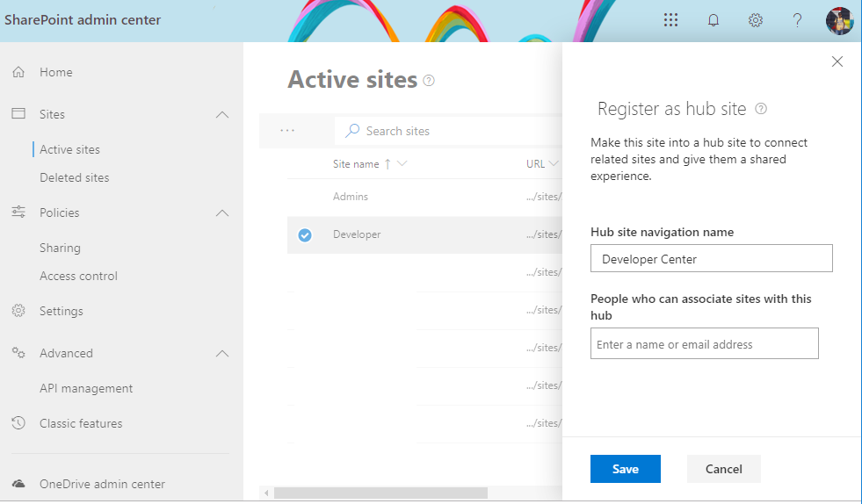The width and height of the screenshot is (862, 504).
Task: Open the account profile picture
Action: 839,21
